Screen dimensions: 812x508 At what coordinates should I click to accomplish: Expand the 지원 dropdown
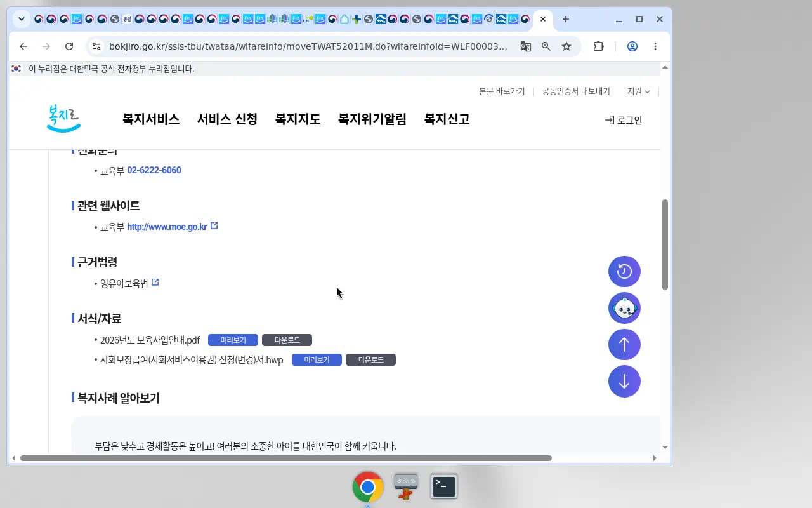[x=638, y=91]
